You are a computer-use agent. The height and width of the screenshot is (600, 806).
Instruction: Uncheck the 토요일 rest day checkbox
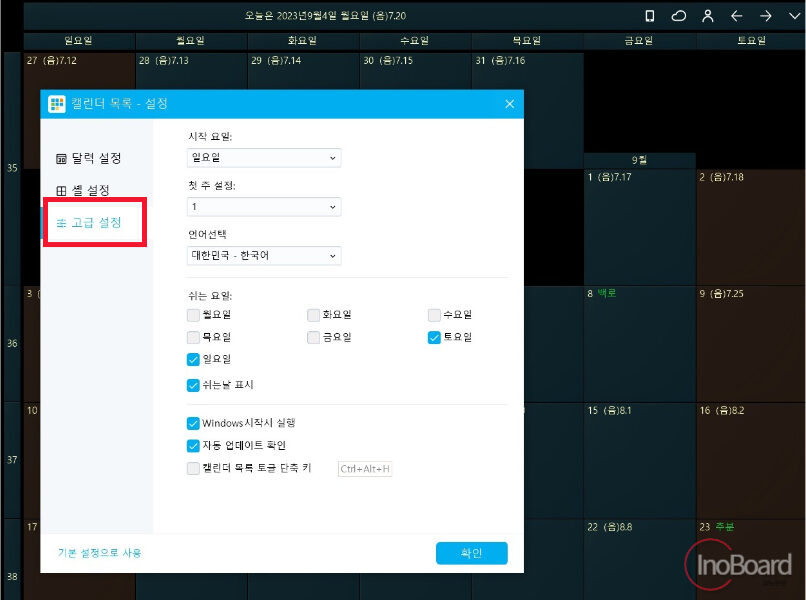tap(434, 337)
